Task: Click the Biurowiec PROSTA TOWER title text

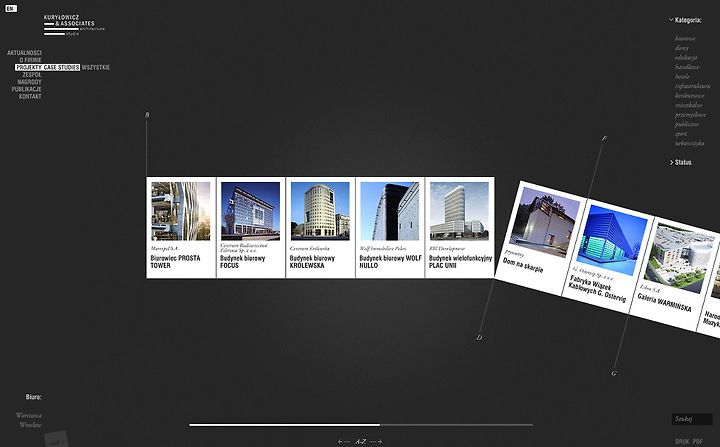Action: [175, 262]
